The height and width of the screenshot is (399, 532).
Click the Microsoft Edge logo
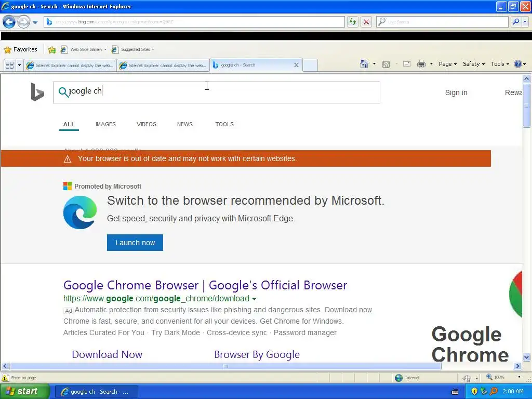pos(80,212)
